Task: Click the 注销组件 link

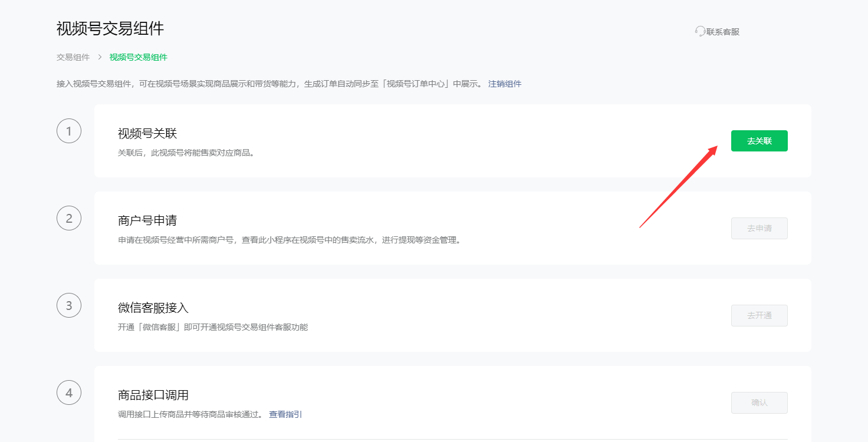Action: point(505,84)
